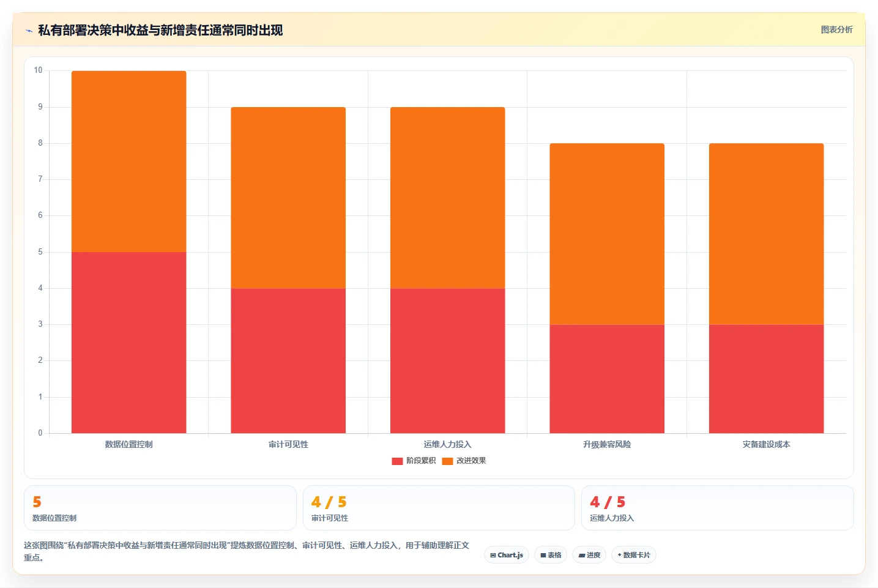The image size is (878, 588).
Task: Click the y-axis value 5
Action: pyautogui.click(x=40, y=252)
